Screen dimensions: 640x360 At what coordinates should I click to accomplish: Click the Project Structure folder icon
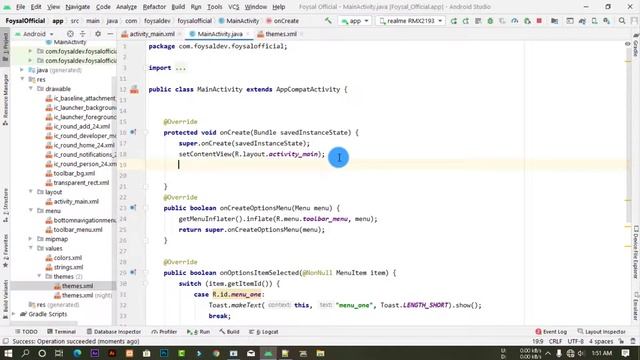coord(554,21)
